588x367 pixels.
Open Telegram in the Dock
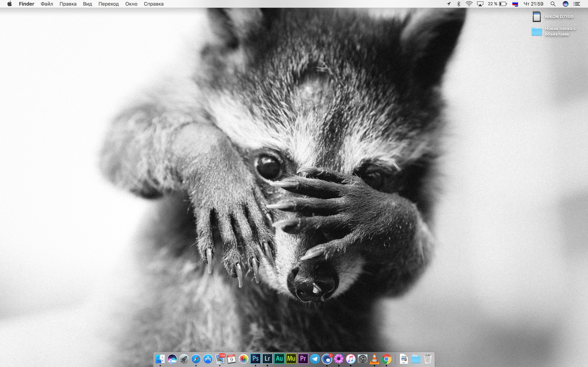[x=315, y=359]
